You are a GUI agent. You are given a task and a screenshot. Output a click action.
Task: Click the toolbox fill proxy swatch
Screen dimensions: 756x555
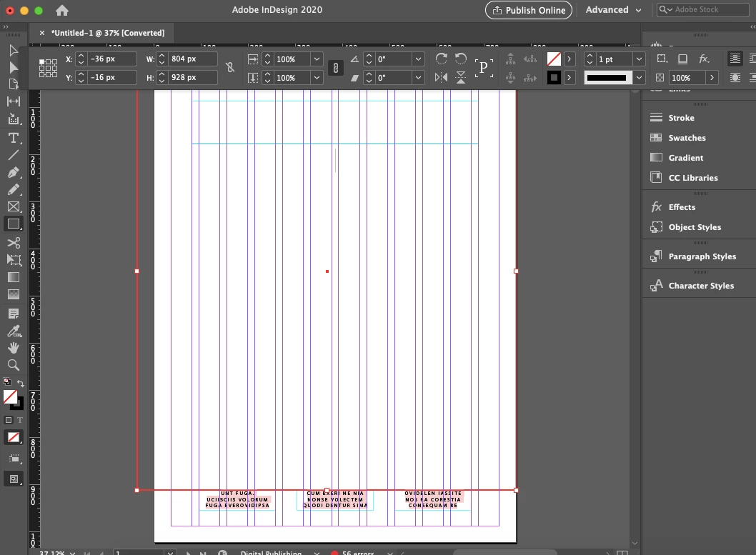click(10, 397)
